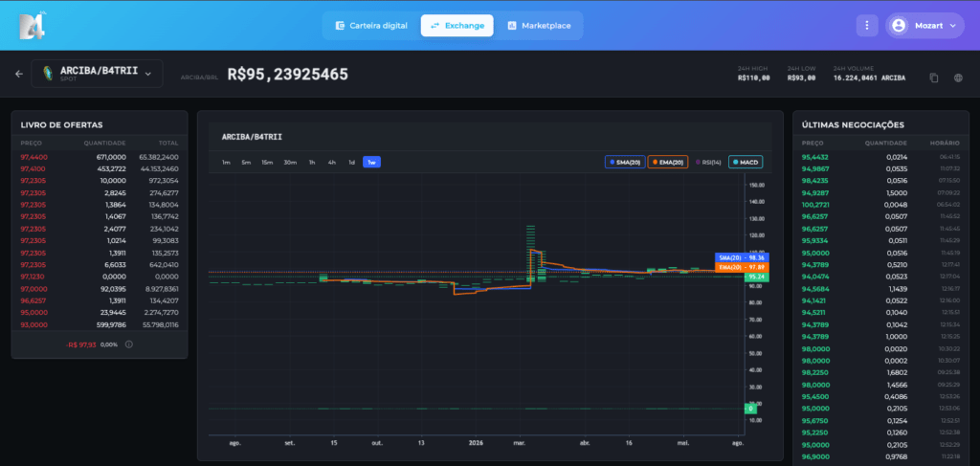Enable the RSI(14) indicator
980x466 pixels.
coord(708,163)
